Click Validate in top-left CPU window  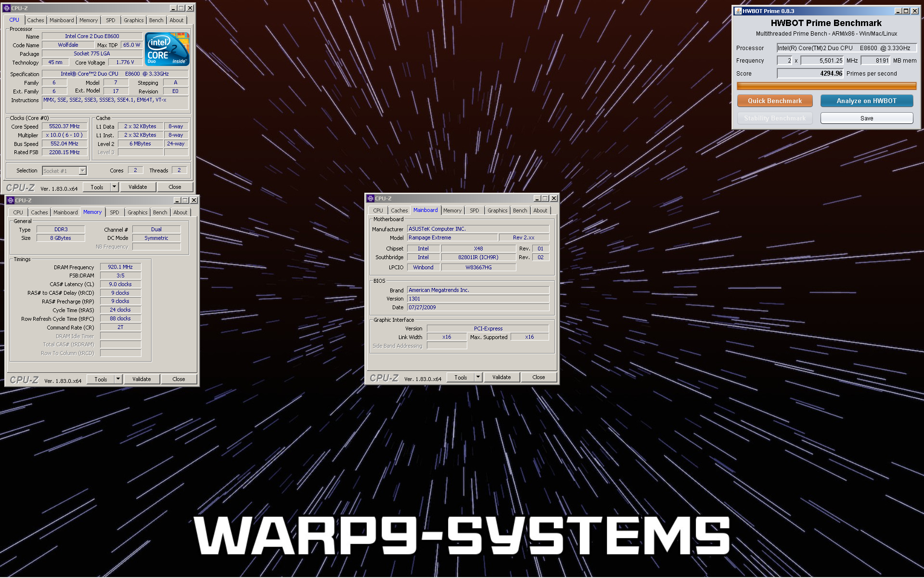(138, 187)
